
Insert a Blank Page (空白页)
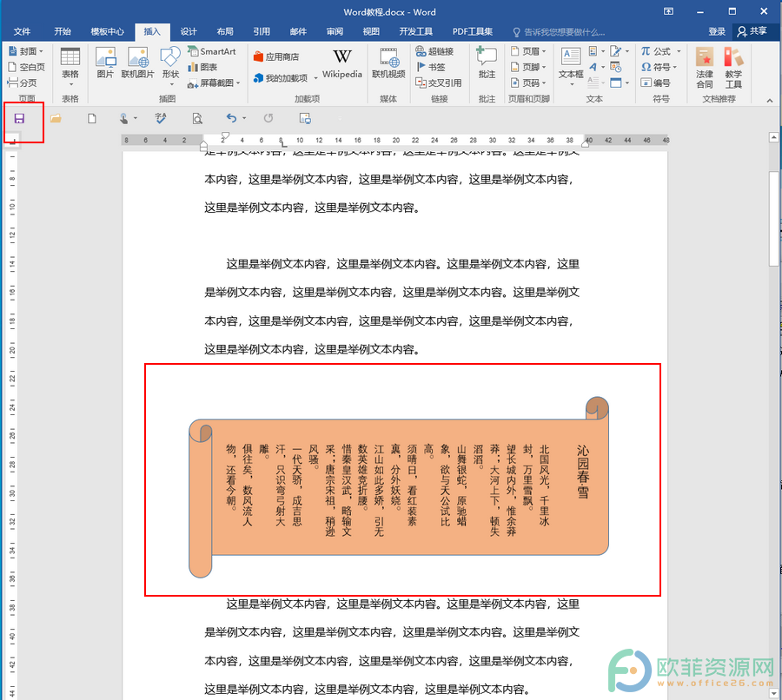[26, 67]
